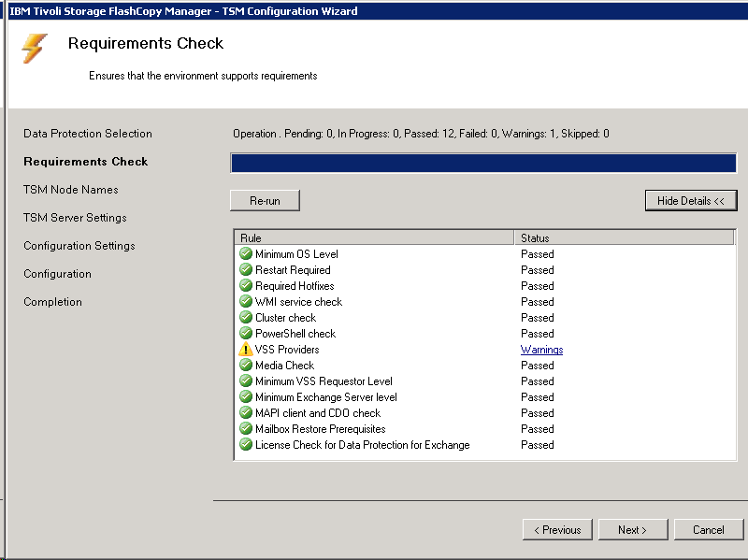Viewport: 748px width, 560px height.
Task: Click the blue requirements check progress bar
Action: [483, 164]
